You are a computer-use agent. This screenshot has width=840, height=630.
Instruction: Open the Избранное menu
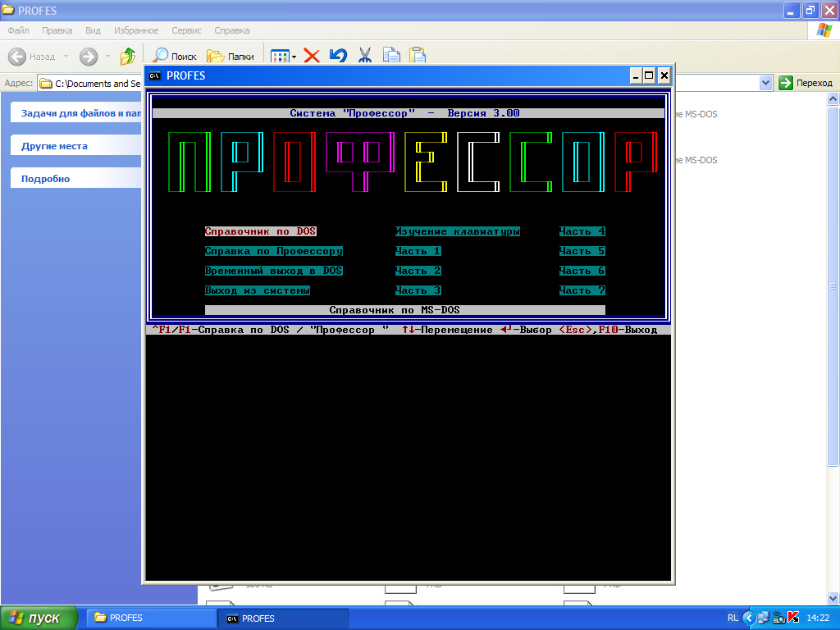(136, 30)
